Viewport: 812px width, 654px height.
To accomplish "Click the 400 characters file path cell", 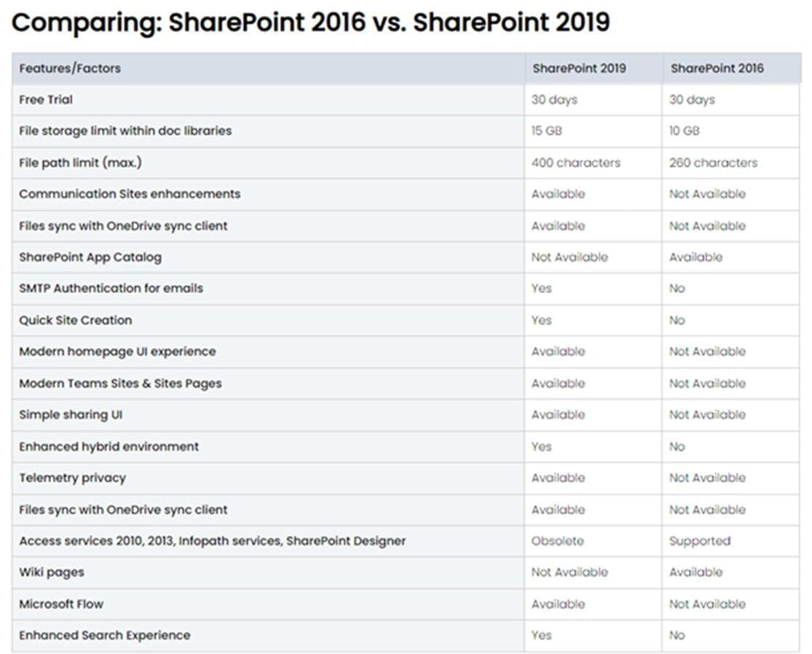I will tap(575, 162).
